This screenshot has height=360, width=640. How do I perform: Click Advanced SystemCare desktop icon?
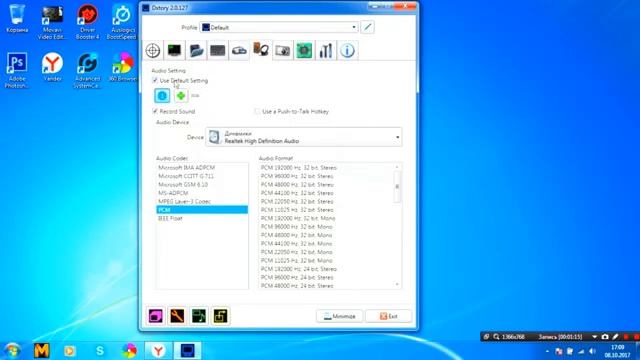pyautogui.click(x=87, y=70)
